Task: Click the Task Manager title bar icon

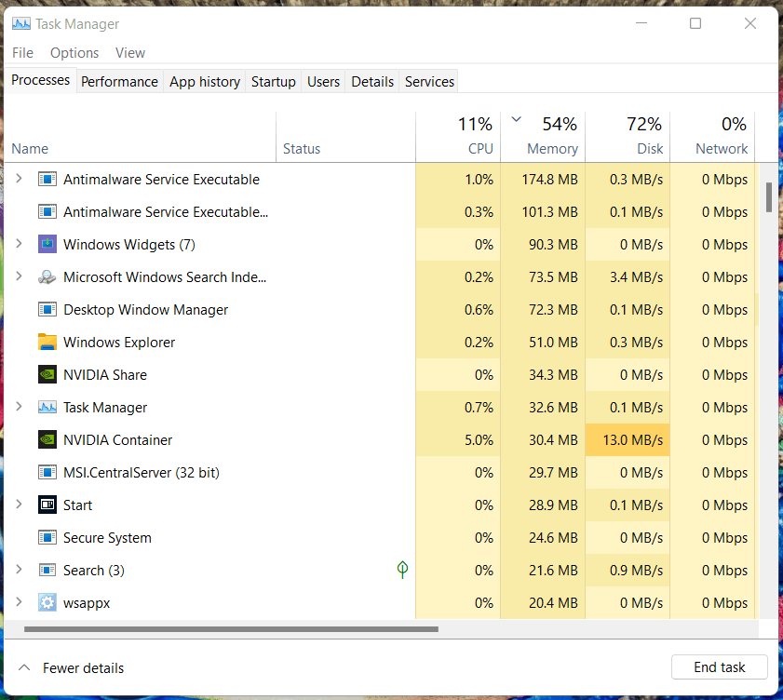Action: point(21,23)
